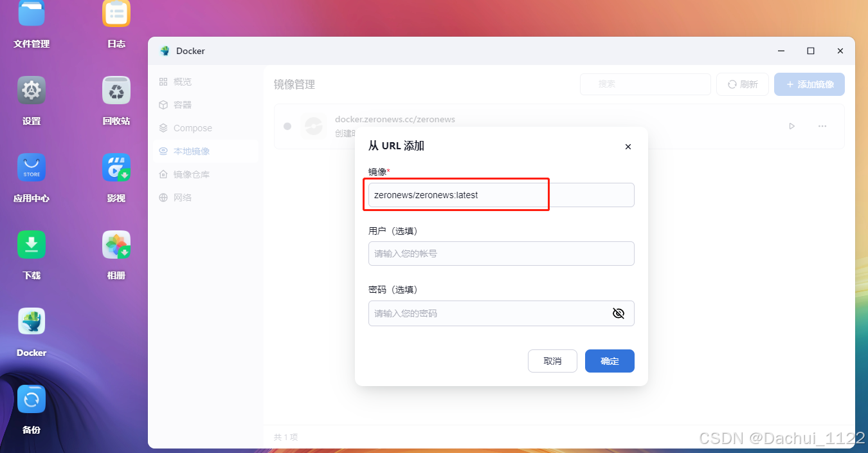Viewport: 868px width, 453px height.
Task: Open the 相册 desktop icon
Action: coord(116,245)
